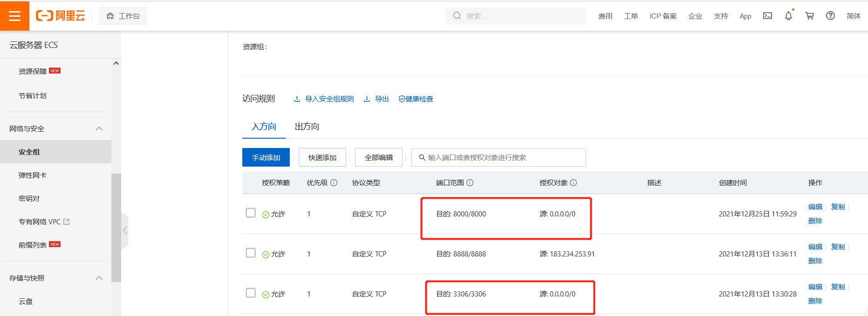Open the App menu item
Viewport: 868px width, 316px height.
point(745,16)
